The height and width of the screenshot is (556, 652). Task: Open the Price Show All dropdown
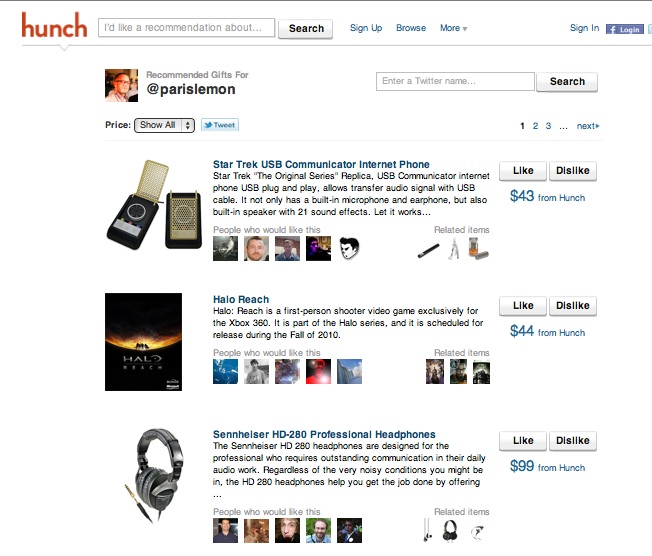pos(164,125)
